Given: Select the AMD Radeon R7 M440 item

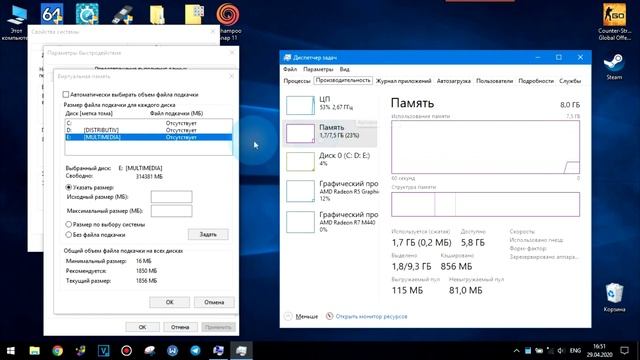Looking at the screenshot, I should pos(330,222).
